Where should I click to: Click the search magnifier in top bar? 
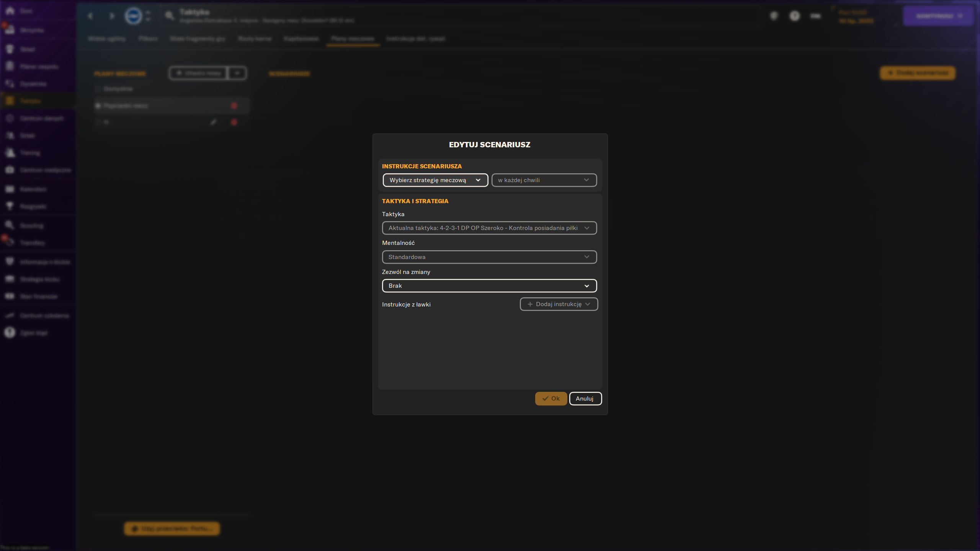click(170, 16)
